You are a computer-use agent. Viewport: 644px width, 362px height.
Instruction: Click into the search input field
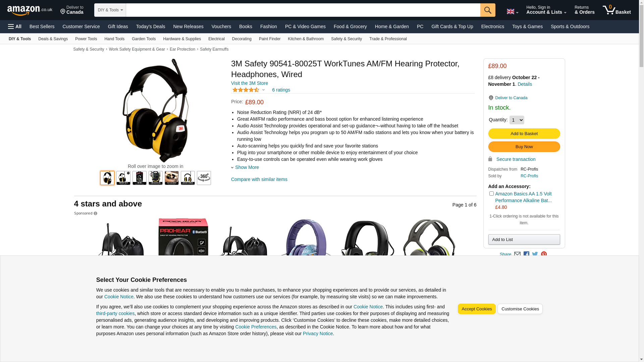click(303, 10)
